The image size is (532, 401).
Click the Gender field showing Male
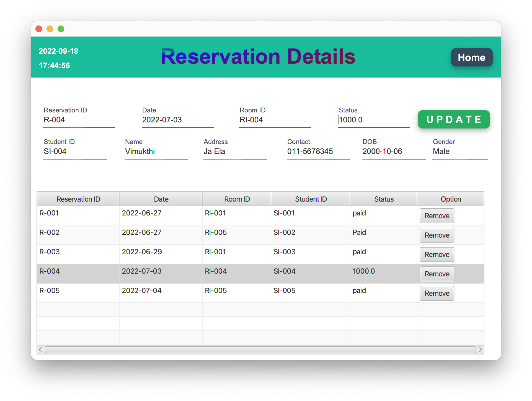[460, 151]
